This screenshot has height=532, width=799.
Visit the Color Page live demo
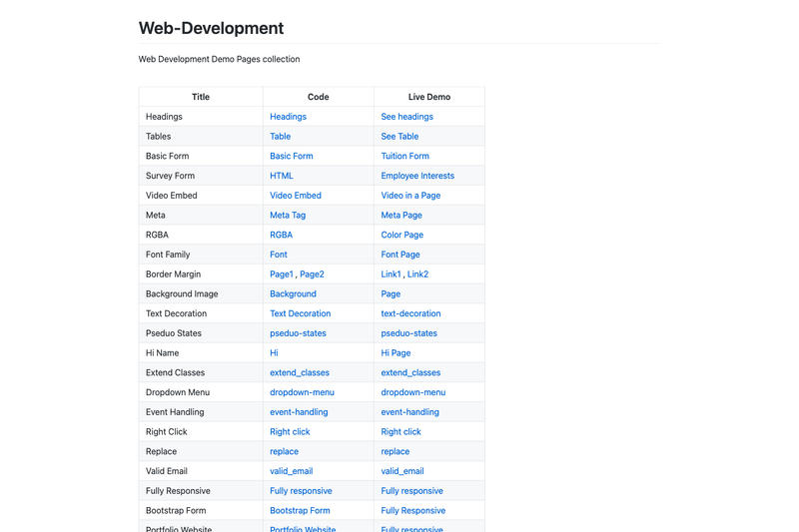pyautogui.click(x=402, y=235)
